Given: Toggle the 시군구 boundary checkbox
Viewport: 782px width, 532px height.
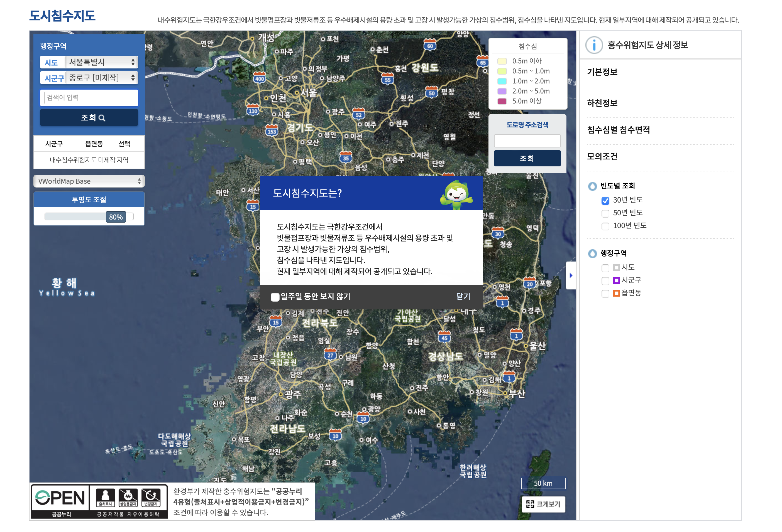Looking at the screenshot, I should [x=605, y=281].
